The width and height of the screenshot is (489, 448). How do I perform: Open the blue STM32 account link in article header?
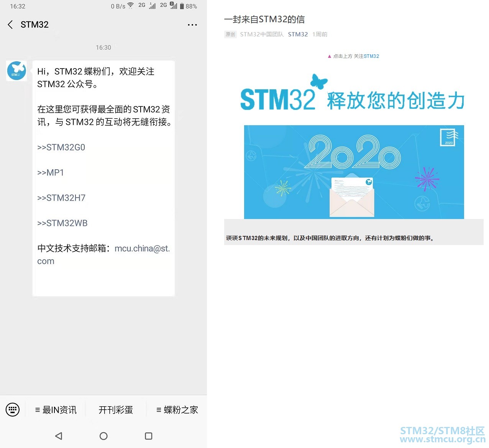pos(298,34)
